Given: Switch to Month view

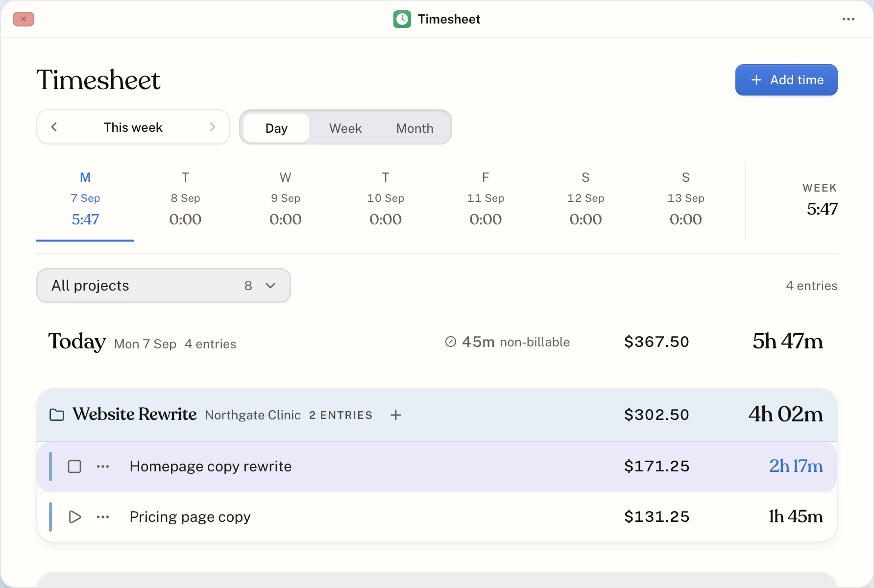Looking at the screenshot, I should coord(415,128).
